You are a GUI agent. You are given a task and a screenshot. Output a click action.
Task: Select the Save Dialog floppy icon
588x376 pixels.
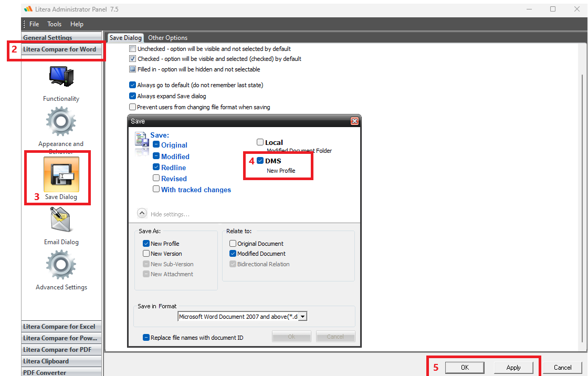pyautogui.click(x=61, y=174)
